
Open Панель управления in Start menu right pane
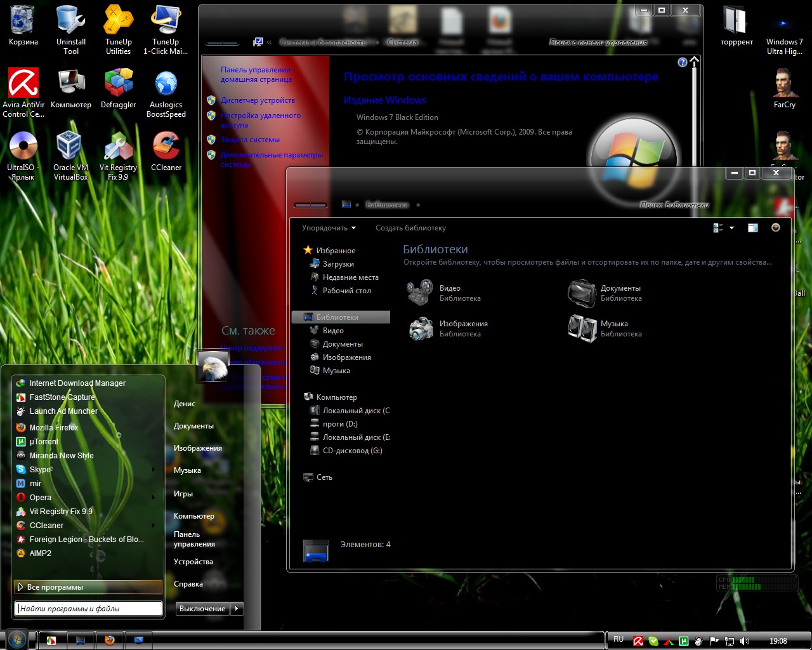(x=194, y=539)
